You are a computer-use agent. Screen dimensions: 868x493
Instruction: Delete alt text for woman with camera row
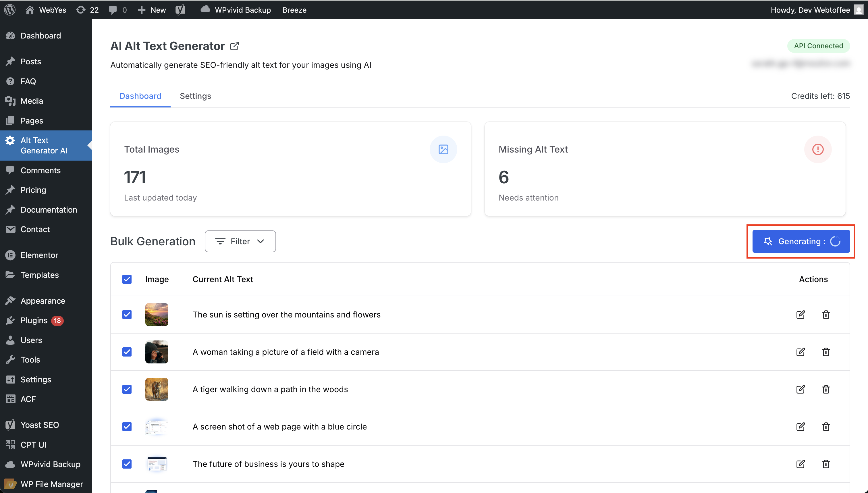pyautogui.click(x=826, y=352)
